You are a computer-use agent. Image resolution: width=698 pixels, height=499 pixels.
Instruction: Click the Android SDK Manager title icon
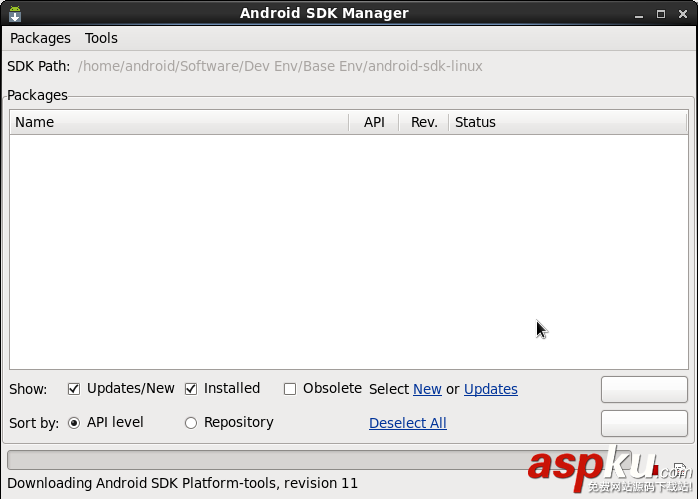(x=15, y=14)
